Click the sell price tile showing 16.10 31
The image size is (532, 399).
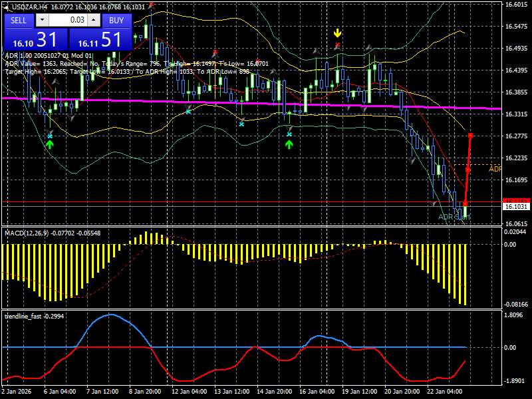(36, 39)
